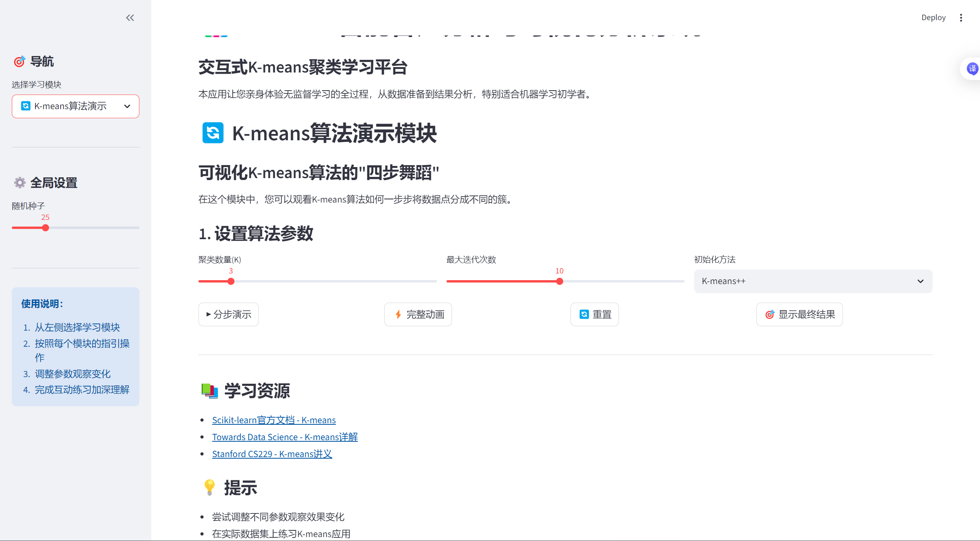The width and height of the screenshot is (980, 541).
Task: Click the blue refresh icon beside module title
Action: click(213, 133)
